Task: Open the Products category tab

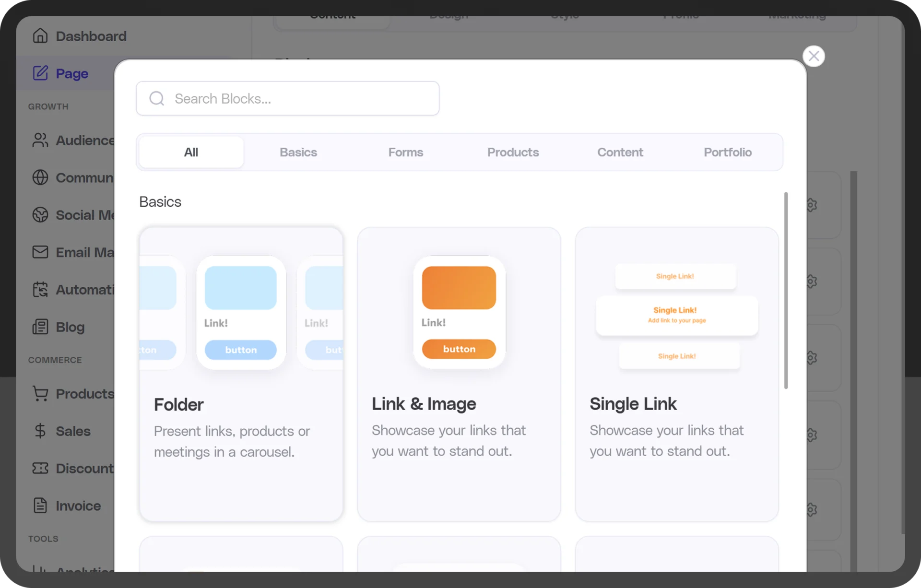Action: [513, 152]
